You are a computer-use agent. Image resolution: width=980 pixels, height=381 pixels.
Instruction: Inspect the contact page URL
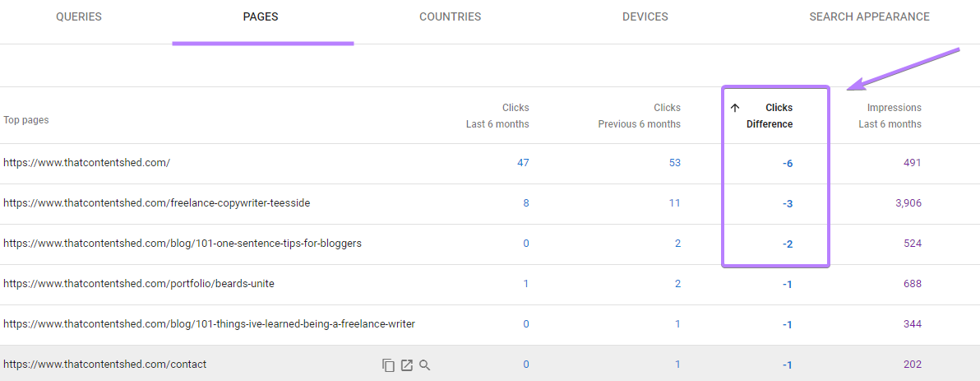425,365
